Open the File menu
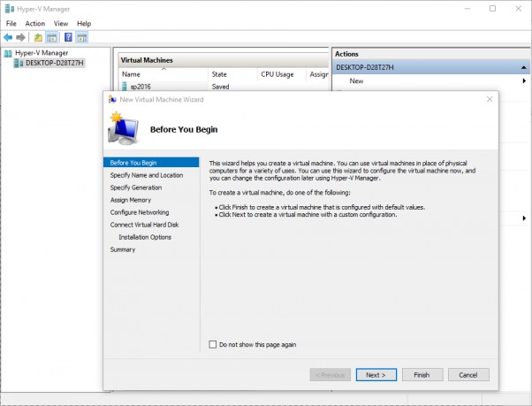Image resolution: width=532 pixels, height=406 pixels. coord(11,23)
